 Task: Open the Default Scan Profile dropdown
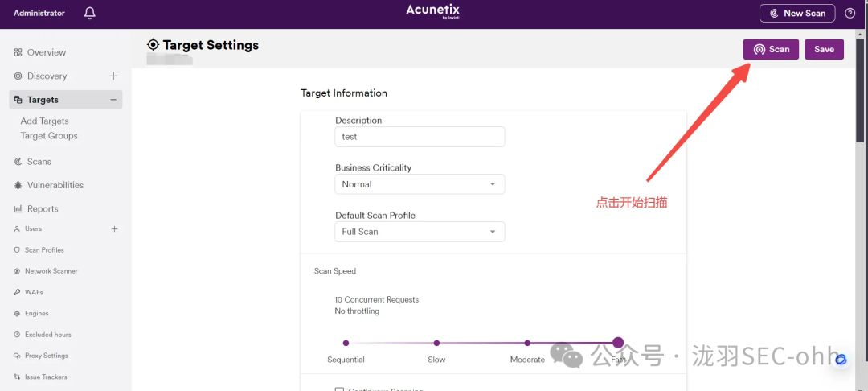420,232
